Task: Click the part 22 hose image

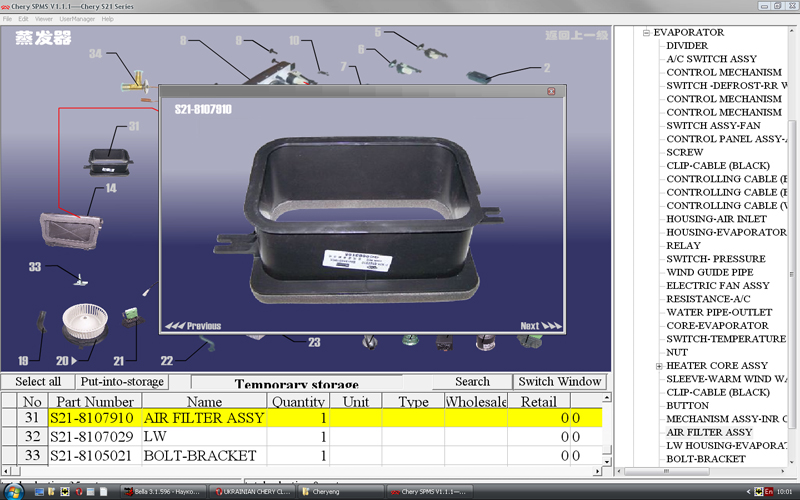Action: (207, 343)
